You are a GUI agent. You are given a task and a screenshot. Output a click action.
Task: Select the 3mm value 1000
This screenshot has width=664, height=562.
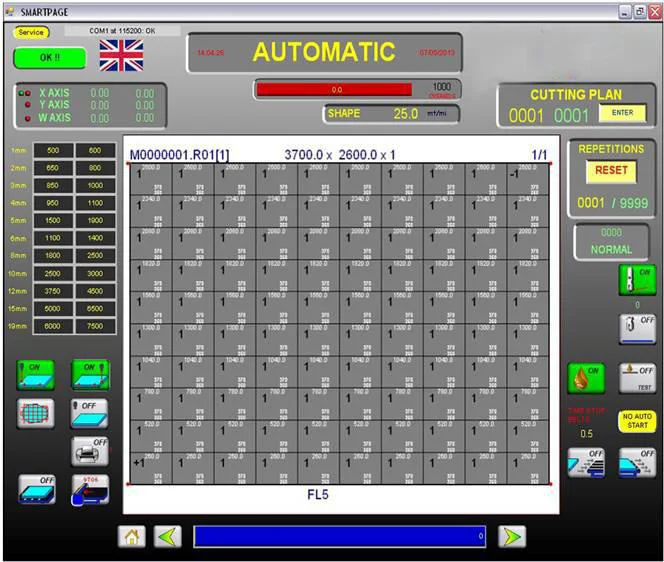point(95,185)
